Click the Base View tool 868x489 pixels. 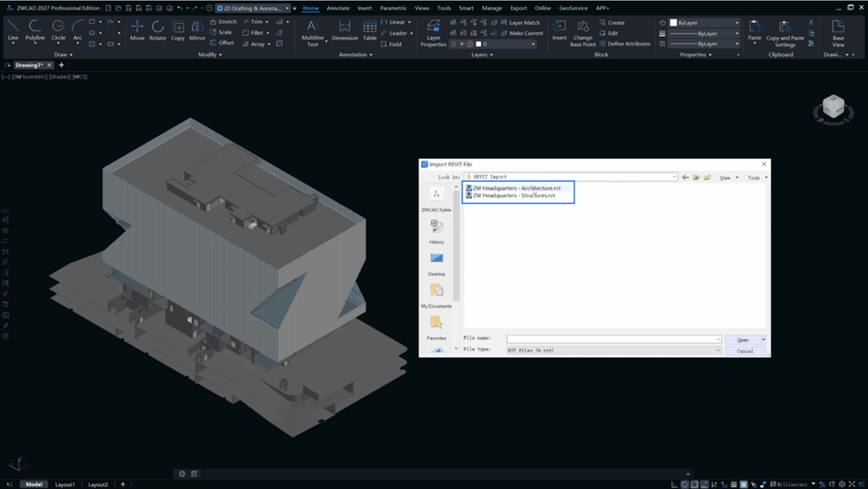(838, 33)
